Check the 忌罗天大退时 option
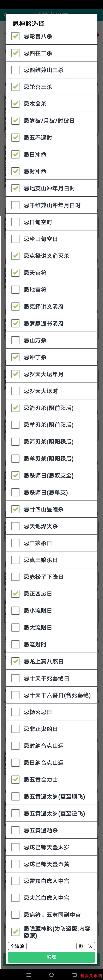 [15, 391]
